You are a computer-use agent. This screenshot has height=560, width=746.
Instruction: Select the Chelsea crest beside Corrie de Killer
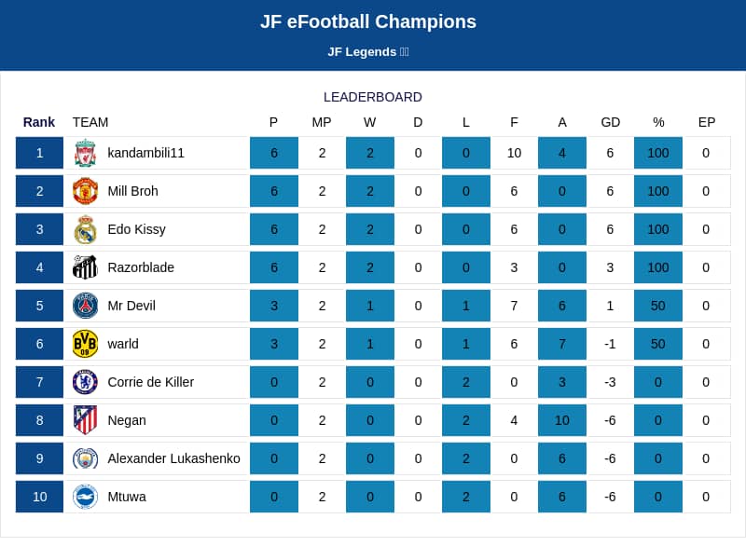point(85,382)
